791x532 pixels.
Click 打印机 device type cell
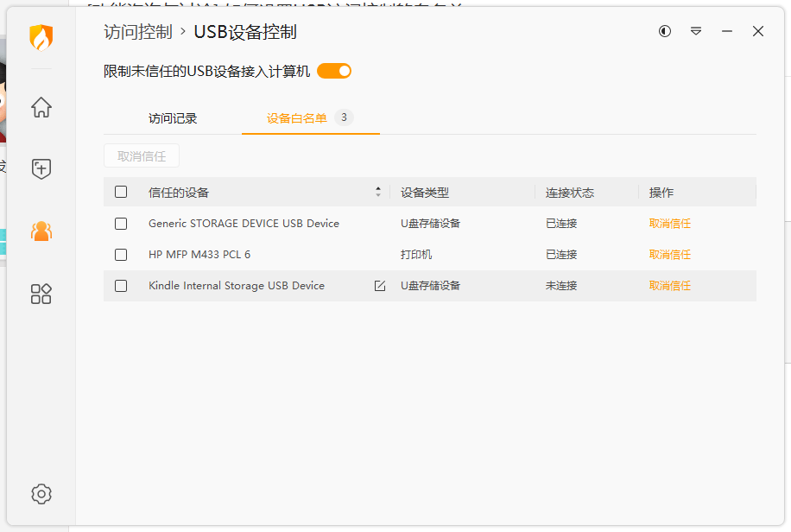click(x=416, y=255)
